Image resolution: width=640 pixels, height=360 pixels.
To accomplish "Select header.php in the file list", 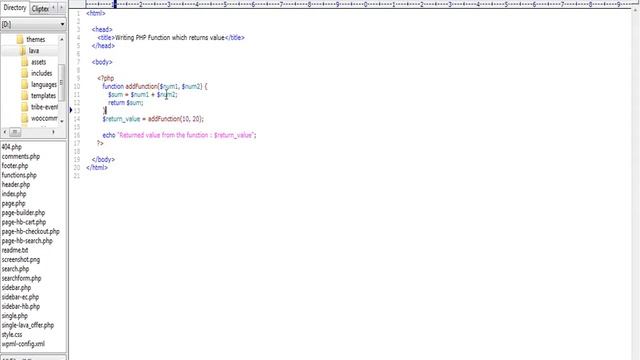I will [x=16, y=184].
